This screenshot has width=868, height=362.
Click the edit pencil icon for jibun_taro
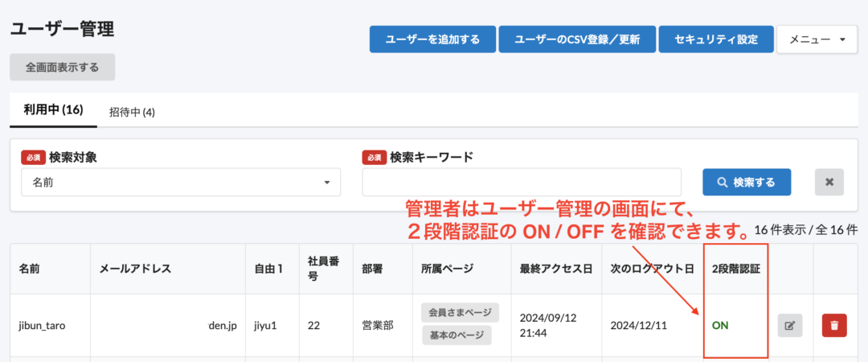point(789,326)
